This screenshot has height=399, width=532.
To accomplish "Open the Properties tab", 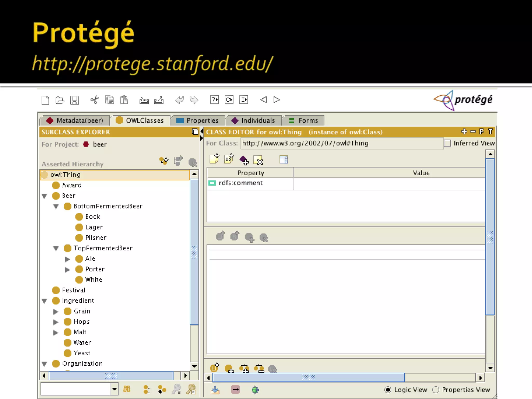I will click(x=197, y=121).
